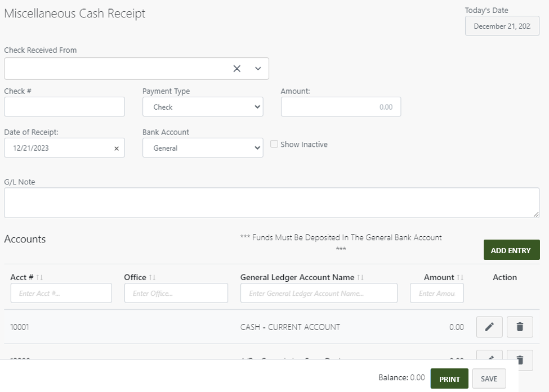Screen dimensions: 549x392
Task: Click inside the Check # field
Action: click(64, 106)
